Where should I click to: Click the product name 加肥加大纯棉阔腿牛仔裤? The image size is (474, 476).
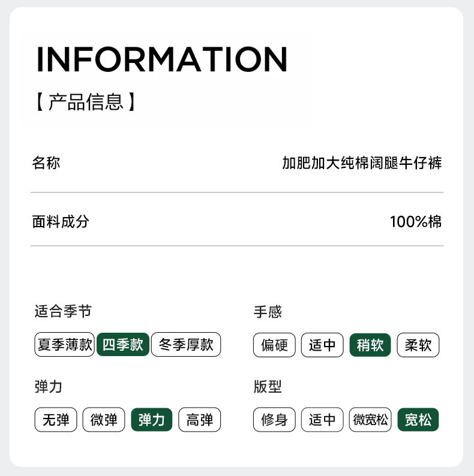point(362,162)
